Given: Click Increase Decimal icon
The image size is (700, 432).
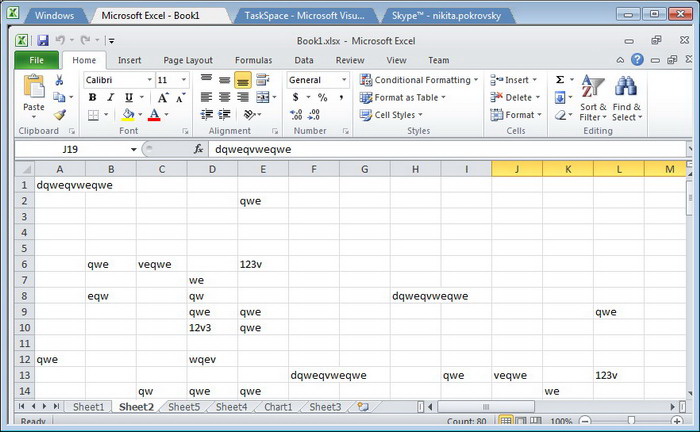Looking at the screenshot, I should pyautogui.click(x=296, y=115).
